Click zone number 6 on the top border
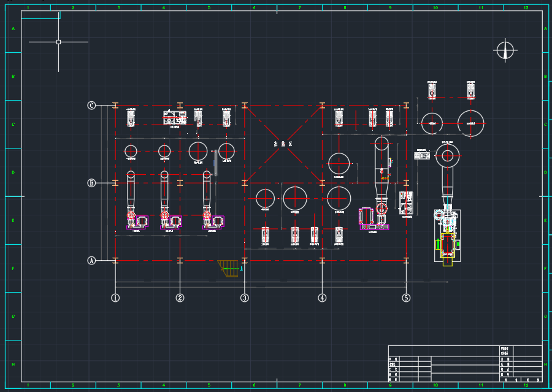The width and height of the screenshot is (552, 392). coord(254,7)
